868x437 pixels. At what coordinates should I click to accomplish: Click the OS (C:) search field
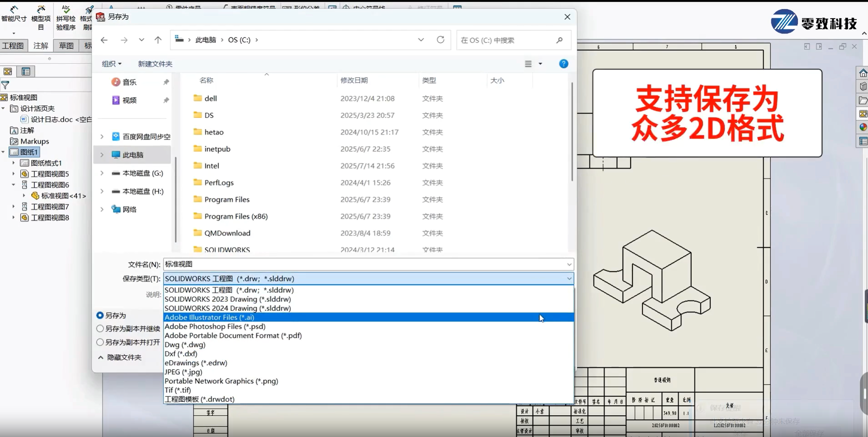tap(505, 40)
